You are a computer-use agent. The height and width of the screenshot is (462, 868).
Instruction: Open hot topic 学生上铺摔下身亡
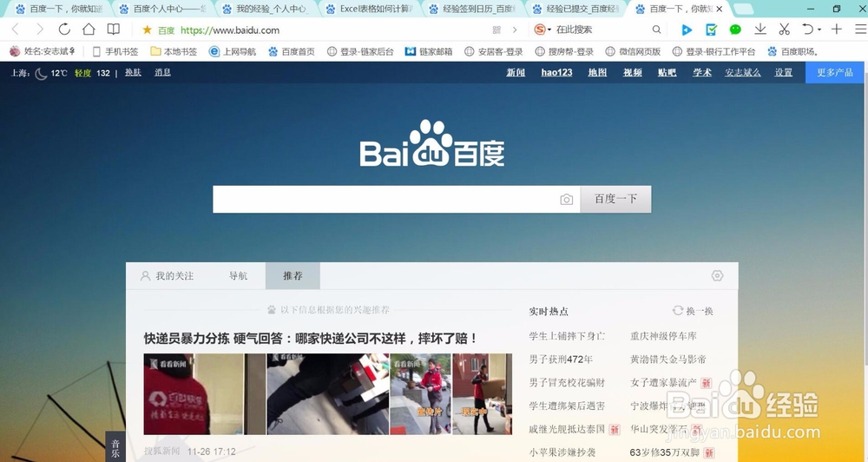(567, 336)
